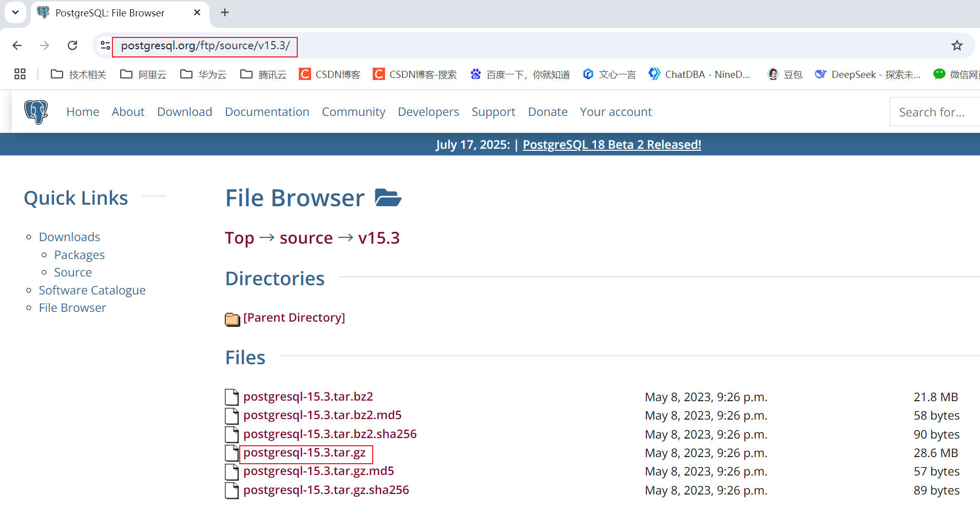Click the browser forward arrow
Viewport: 980px width, 515px height.
coord(45,46)
